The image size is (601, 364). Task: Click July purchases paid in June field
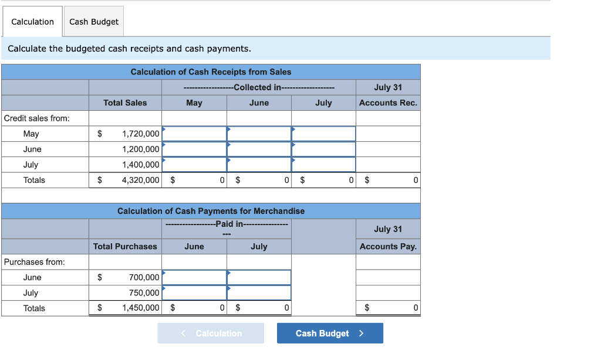point(194,293)
